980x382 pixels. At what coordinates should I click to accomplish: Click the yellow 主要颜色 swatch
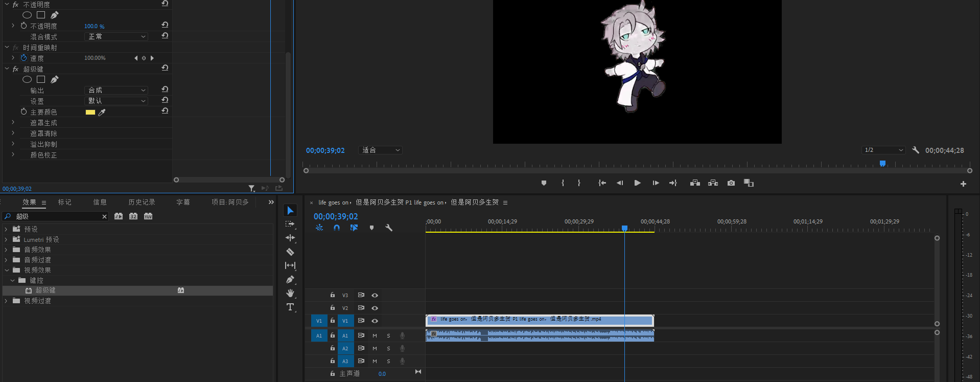[x=90, y=112]
